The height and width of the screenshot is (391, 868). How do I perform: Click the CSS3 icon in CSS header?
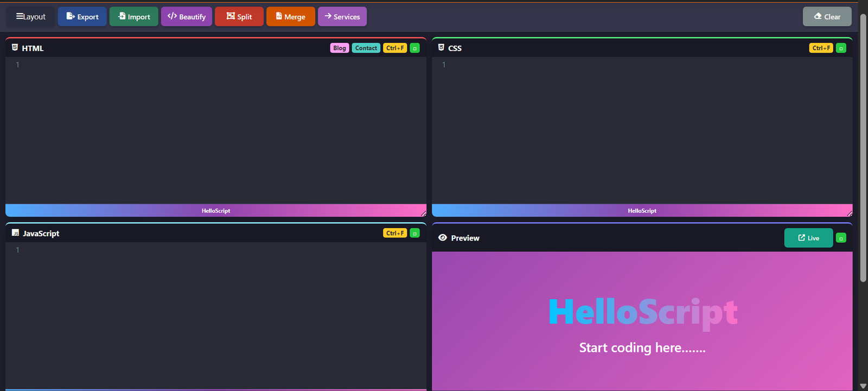pos(441,48)
